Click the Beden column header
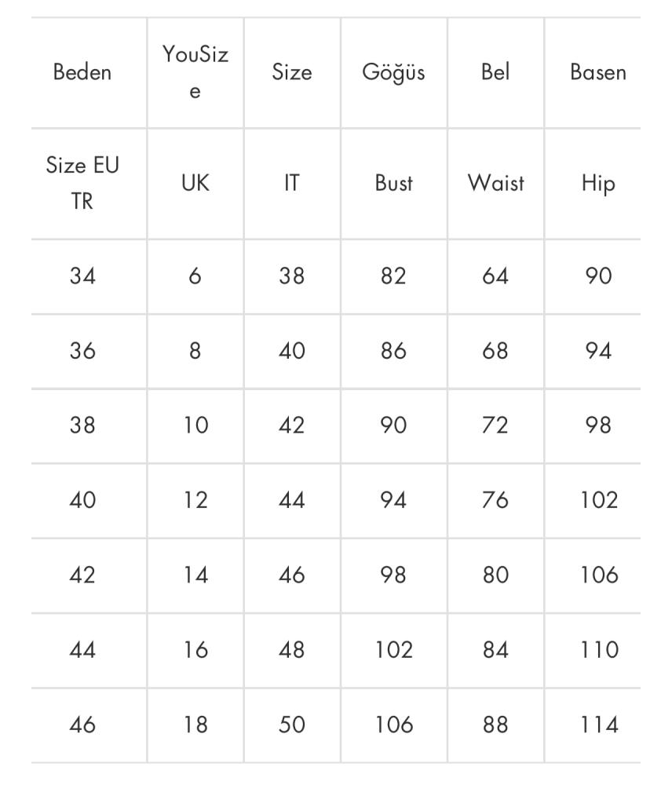672x785 pixels. [82, 72]
